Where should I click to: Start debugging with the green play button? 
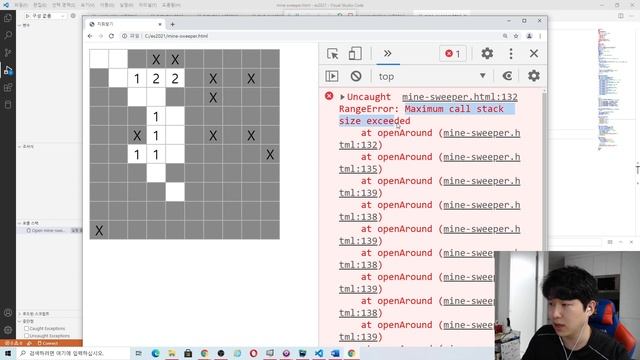click(x=27, y=16)
